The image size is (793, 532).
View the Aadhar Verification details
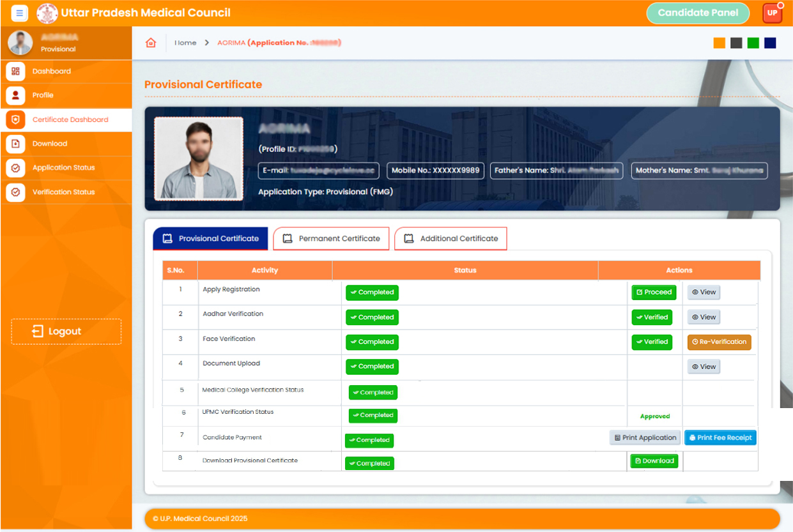(704, 317)
